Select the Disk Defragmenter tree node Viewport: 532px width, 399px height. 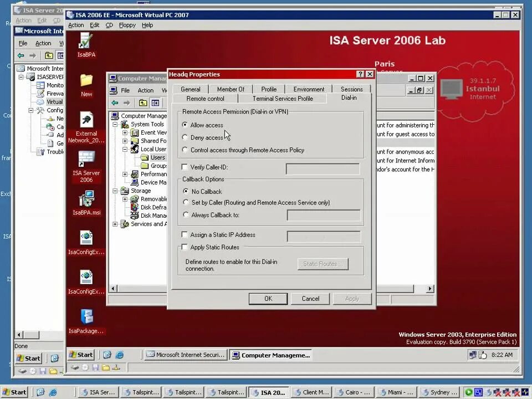click(x=154, y=207)
